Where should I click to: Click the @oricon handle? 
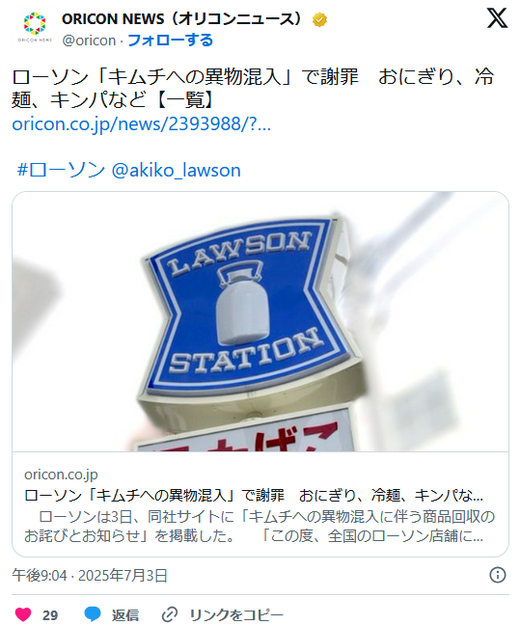tap(89, 41)
